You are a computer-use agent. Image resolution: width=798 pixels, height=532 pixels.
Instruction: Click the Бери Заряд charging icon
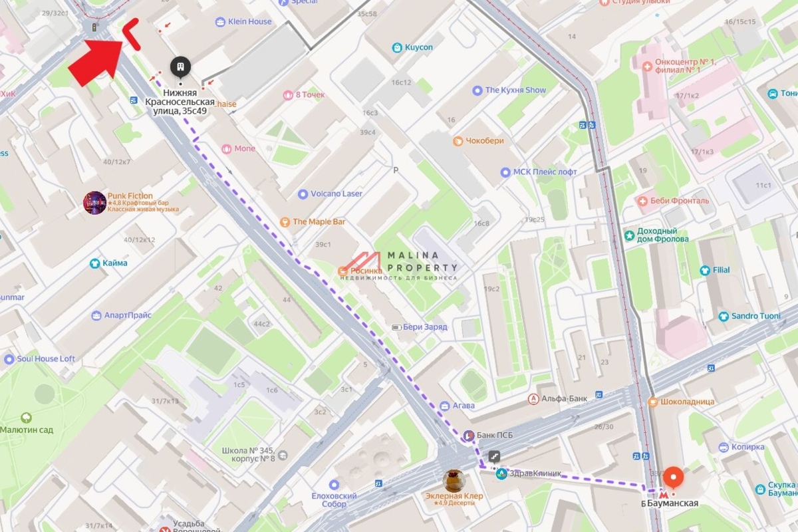pos(396,327)
